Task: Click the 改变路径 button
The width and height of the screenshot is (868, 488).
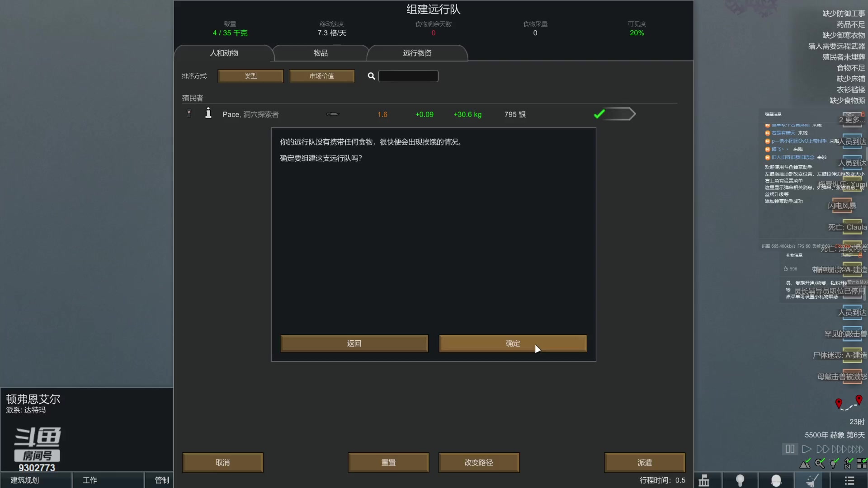Action: 479,463
